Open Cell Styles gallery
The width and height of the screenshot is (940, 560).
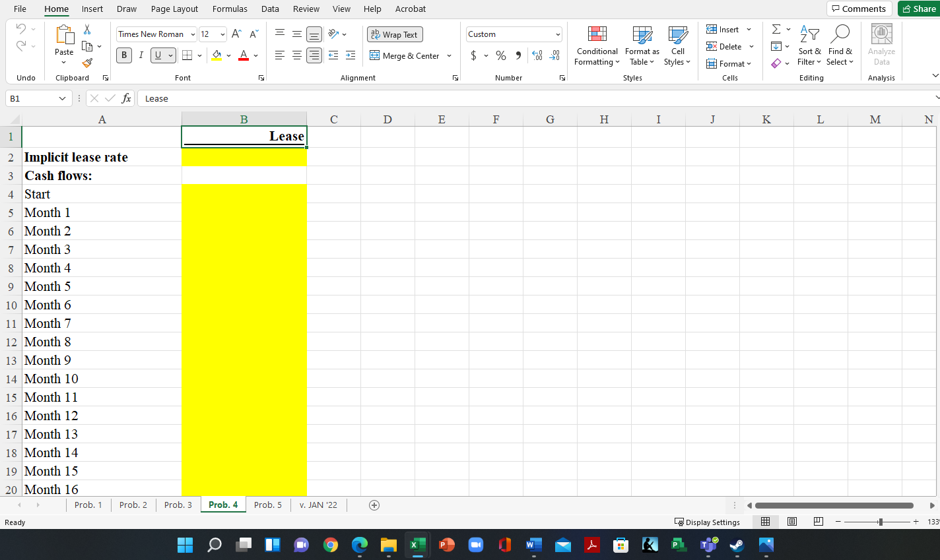tap(677, 46)
